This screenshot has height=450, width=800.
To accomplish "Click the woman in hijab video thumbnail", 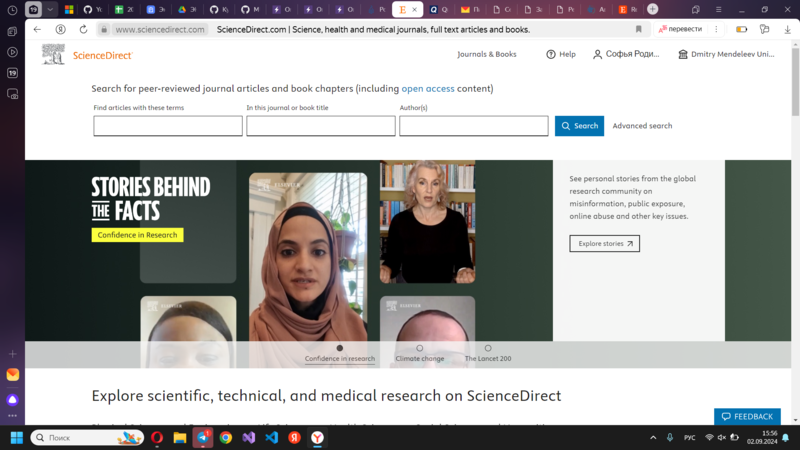I will (308, 257).
